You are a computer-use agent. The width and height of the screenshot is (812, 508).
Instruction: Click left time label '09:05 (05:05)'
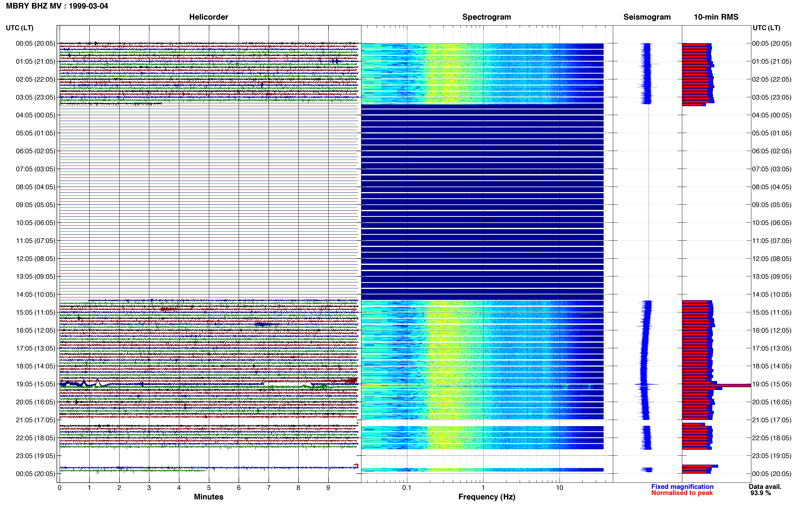click(x=36, y=205)
